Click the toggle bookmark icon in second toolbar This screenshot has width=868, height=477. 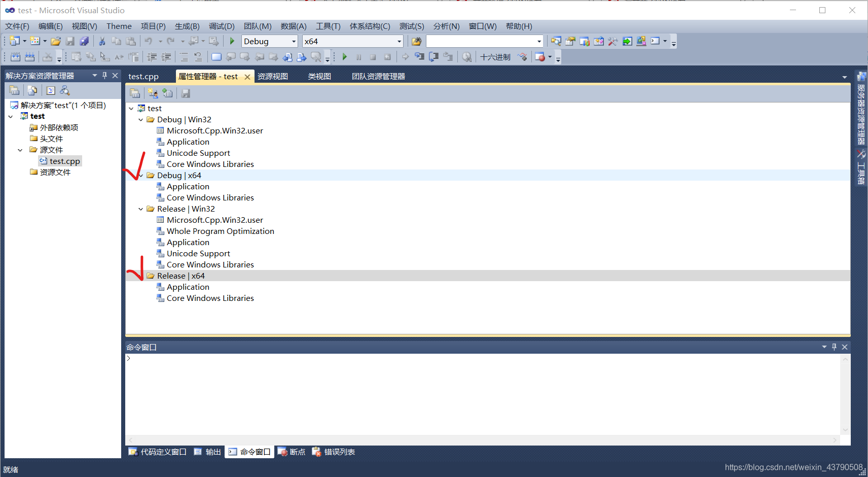(216, 57)
